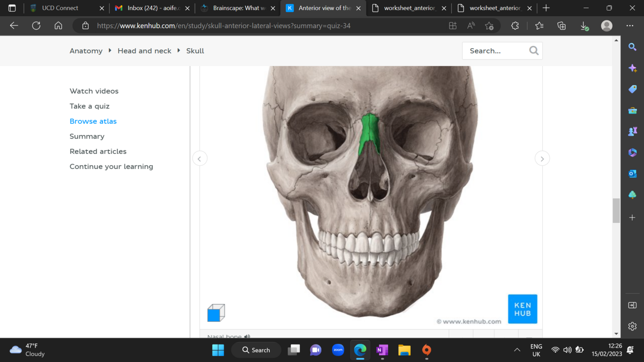Close the Brainscape tab

pos(273,8)
